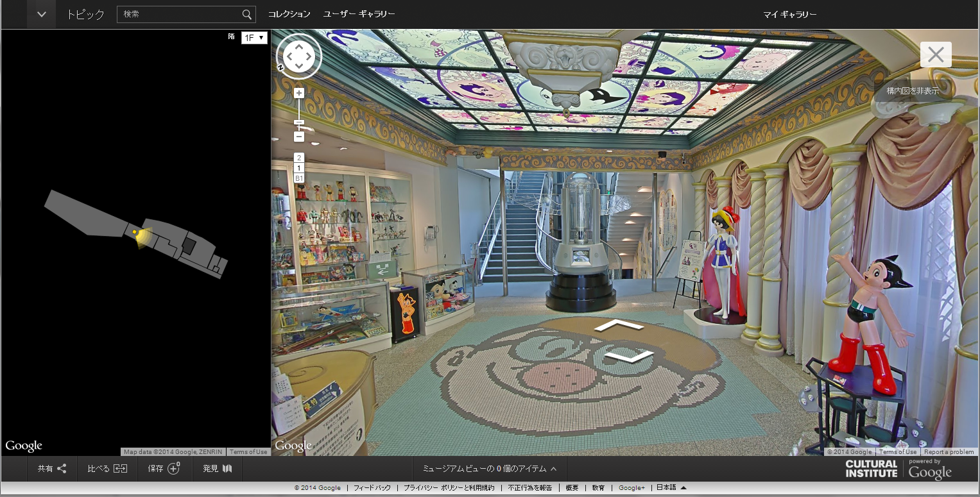Click the Google logo under floor plan

tap(24, 446)
